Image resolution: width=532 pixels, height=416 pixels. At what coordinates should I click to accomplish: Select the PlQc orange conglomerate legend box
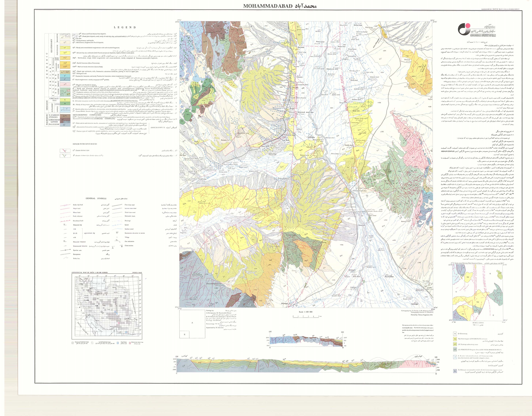click(65, 58)
